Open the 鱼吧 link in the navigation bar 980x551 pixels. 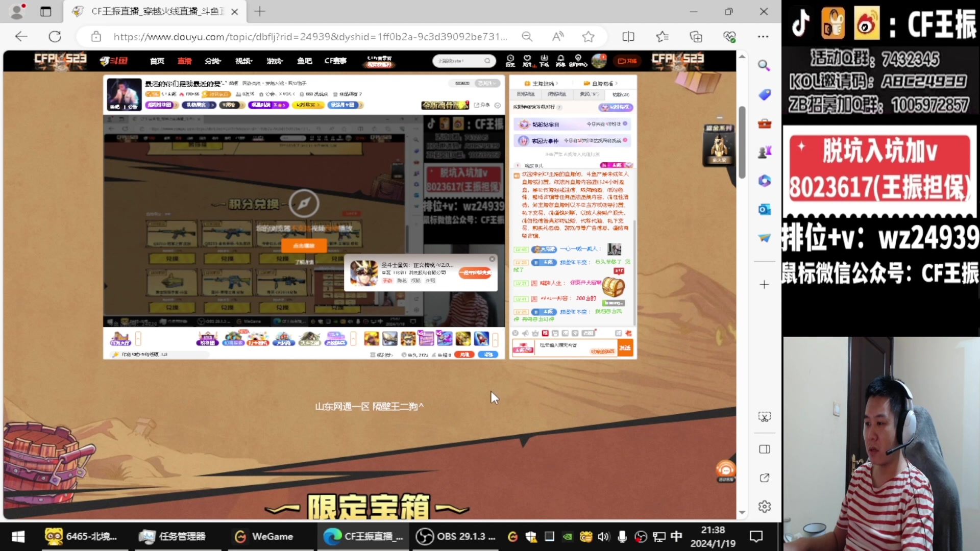[304, 61]
